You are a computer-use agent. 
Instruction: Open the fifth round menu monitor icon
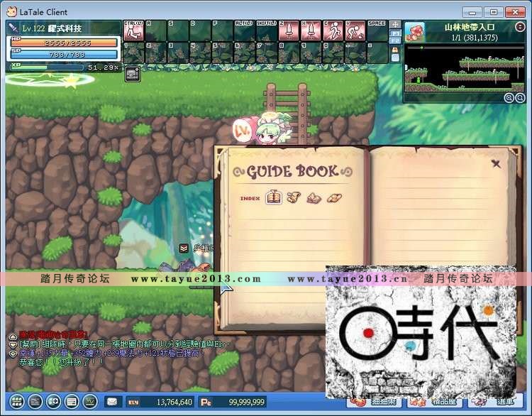click(90, 402)
